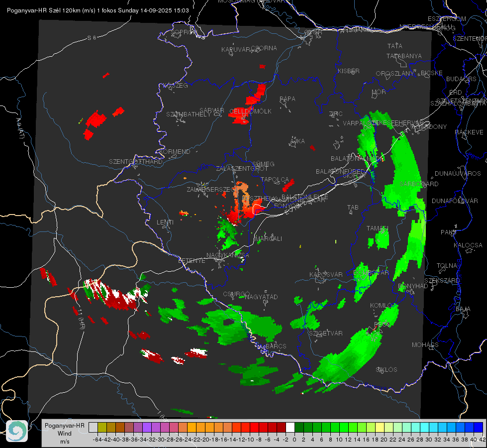Click the 'LETENYE' city label

click(x=192, y=260)
